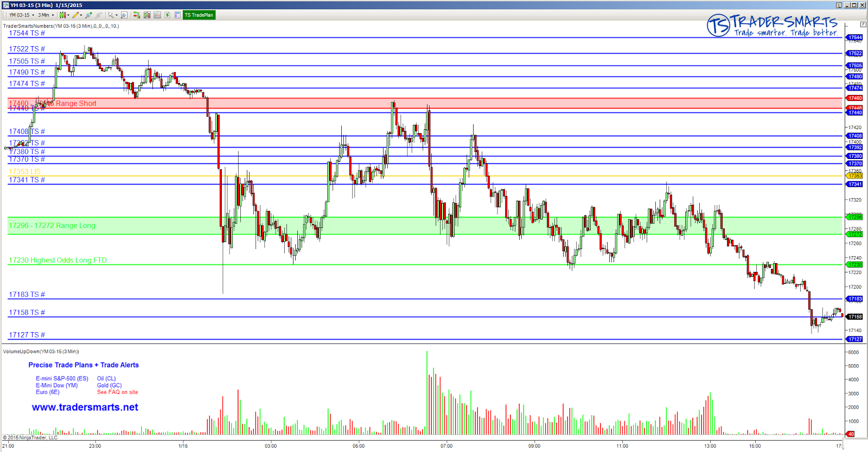Screen dimensions: 868x452
Task: Click the 17296 green price axis marker
Action: pyautogui.click(x=855, y=217)
